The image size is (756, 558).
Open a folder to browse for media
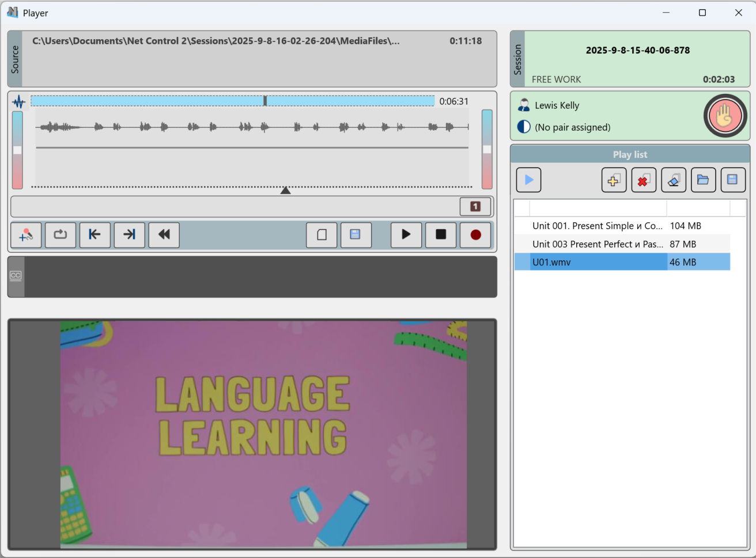703,180
